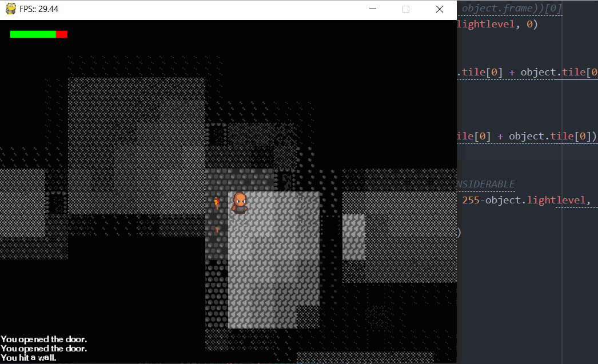Click the 'FPS:: 29.44' window title
The width and height of the screenshot is (598, 364).
point(39,9)
